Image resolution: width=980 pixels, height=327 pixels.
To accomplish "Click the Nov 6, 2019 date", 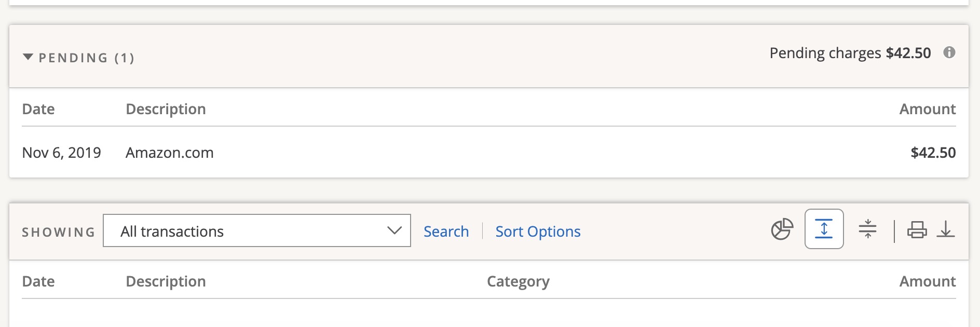I will (x=61, y=153).
